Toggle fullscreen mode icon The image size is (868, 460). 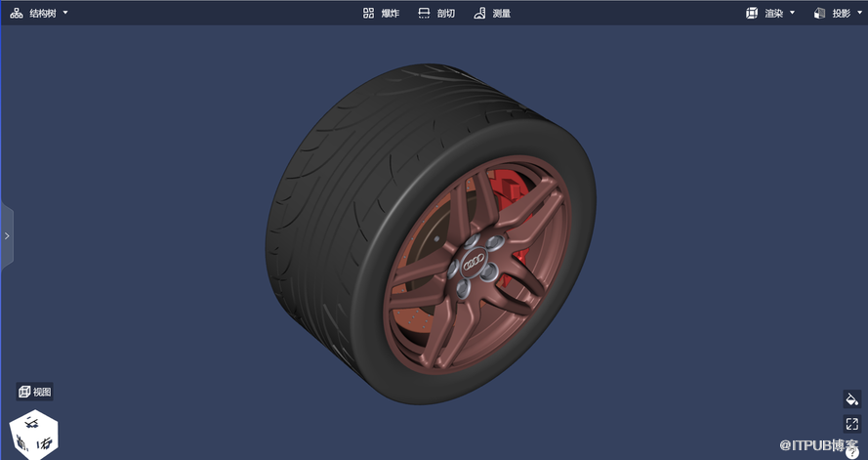click(852, 424)
